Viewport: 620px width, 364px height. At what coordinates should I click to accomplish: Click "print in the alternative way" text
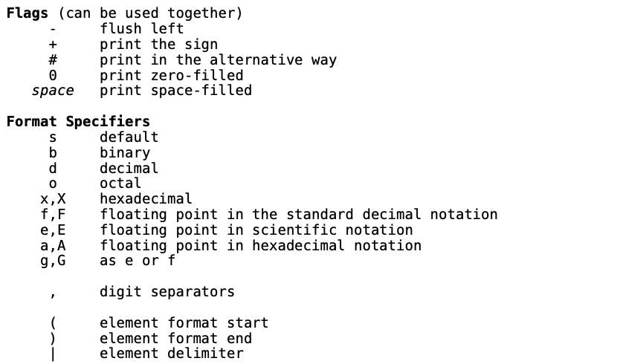[218, 60]
